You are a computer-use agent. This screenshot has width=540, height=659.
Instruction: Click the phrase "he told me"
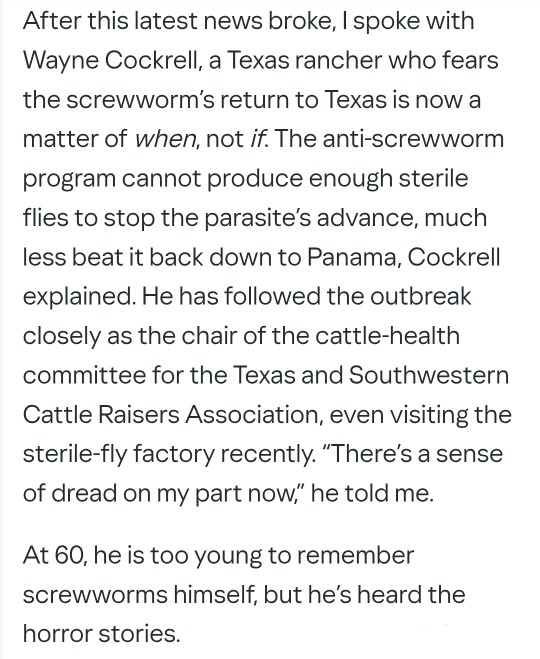[372, 493]
